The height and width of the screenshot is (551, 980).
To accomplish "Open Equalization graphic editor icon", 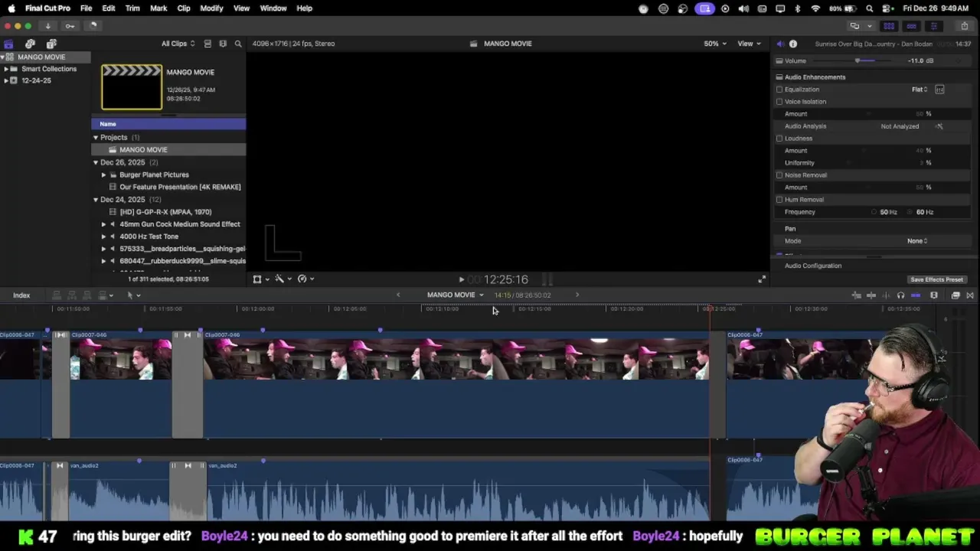I will click(939, 90).
